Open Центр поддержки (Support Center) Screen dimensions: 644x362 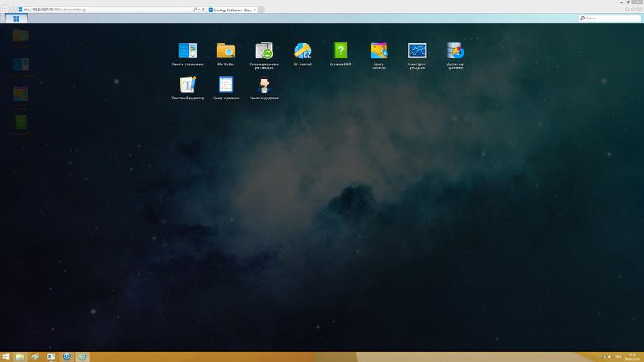264,85
